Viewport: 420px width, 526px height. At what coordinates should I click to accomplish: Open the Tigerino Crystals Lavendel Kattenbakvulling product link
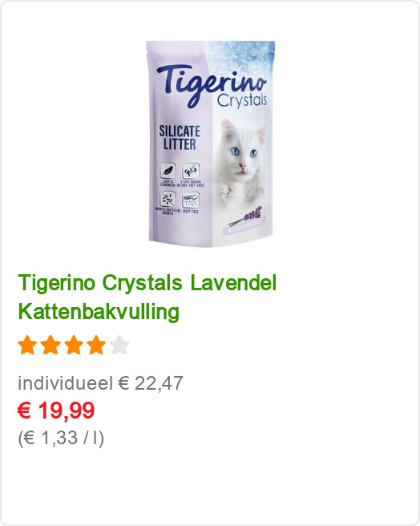[x=147, y=297]
